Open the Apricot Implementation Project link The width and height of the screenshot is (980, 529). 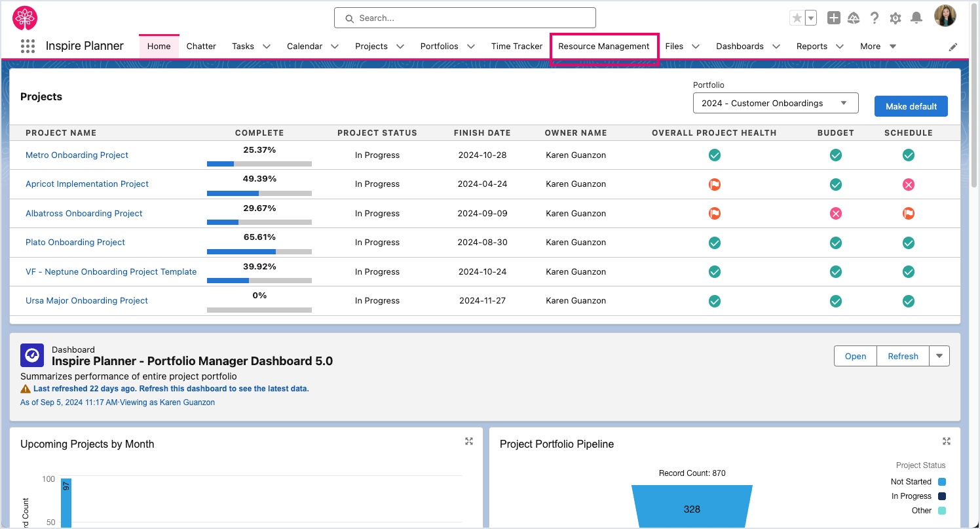[x=87, y=184]
